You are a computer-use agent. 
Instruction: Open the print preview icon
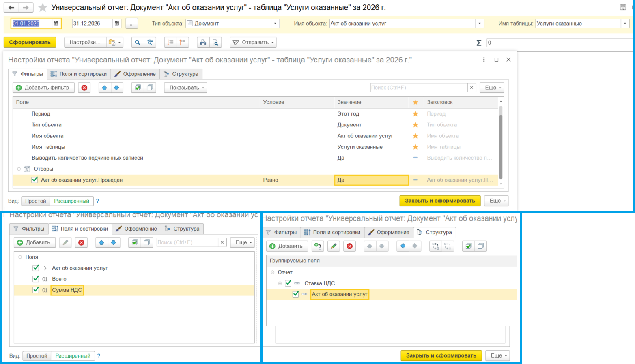coord(216,42)
